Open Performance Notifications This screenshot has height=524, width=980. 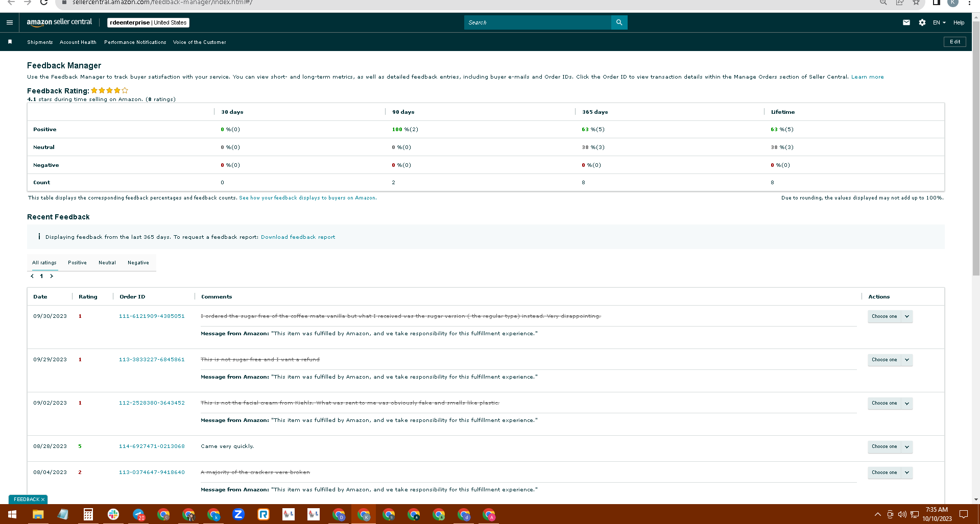pyautogui.click(x=135, y=42)
